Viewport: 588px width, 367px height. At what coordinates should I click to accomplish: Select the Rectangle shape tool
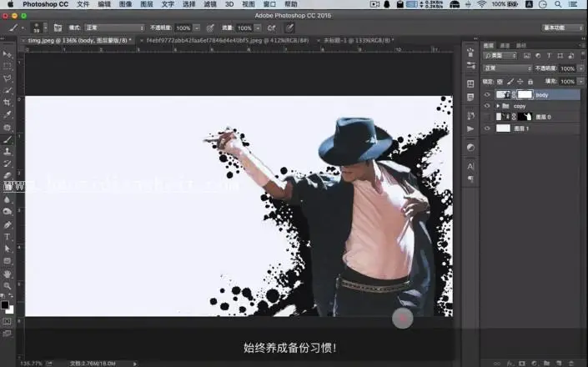(x=8, y=260)
